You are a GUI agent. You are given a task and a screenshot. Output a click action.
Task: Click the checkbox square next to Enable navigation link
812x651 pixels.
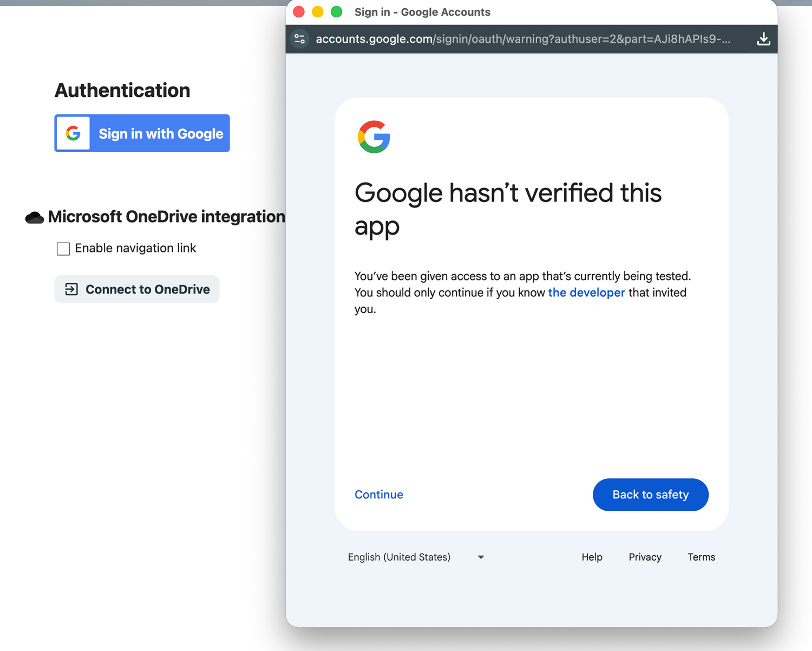click(x=63, y=249)
